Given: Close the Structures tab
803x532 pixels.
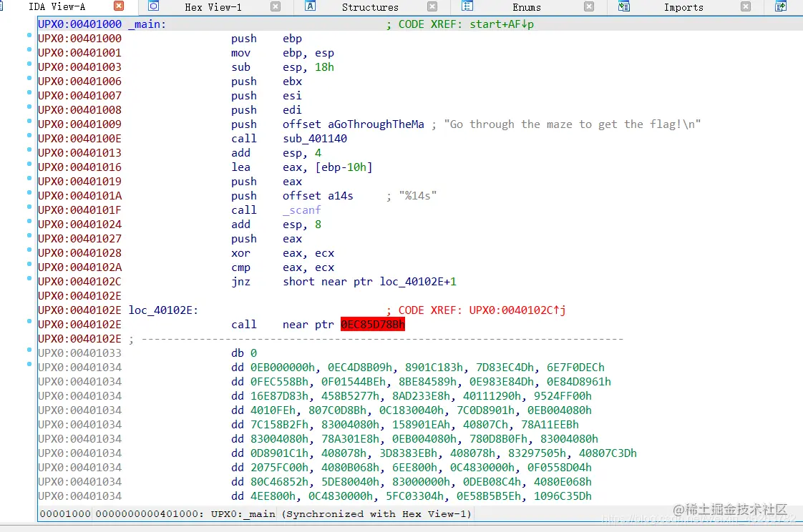Looking at the screenshot, I should (432, 6).
